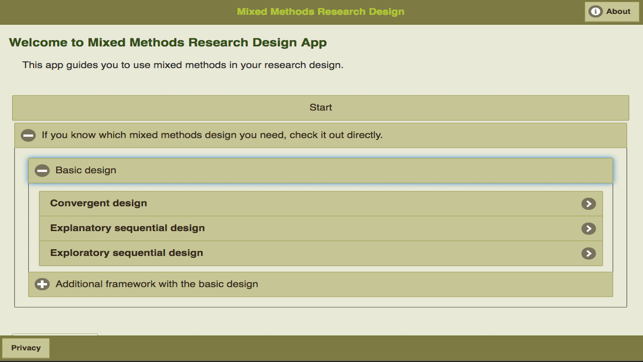643x362 pixels.
Task: Collapse the 'If you know which mixed methods design' section
Action: tap(320, 135)
